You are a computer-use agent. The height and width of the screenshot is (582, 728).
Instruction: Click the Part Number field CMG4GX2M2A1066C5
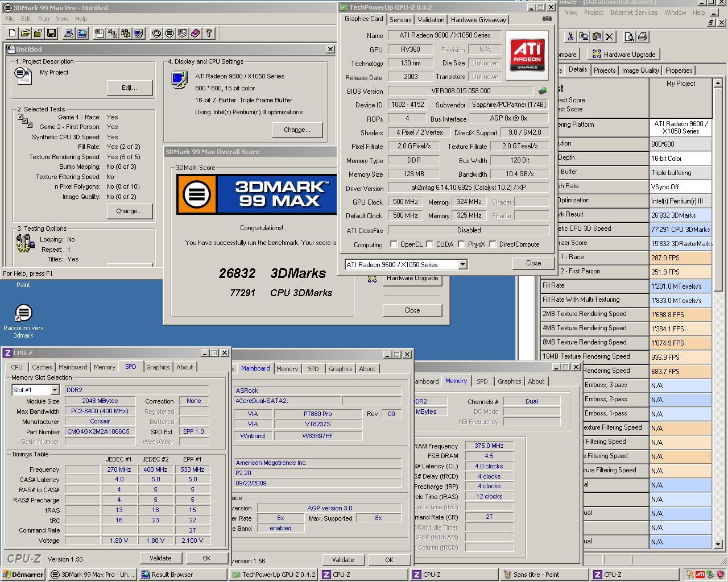(x=100, y=431)
